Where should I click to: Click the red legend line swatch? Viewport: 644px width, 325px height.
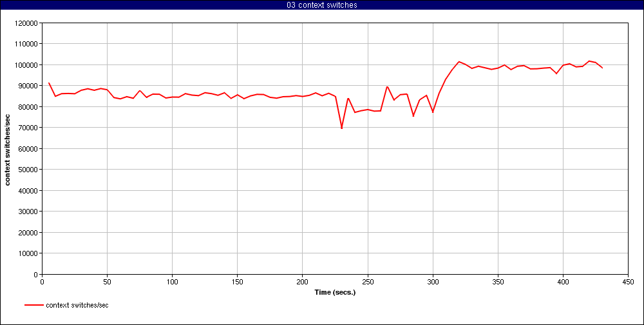tap(33, 305)
